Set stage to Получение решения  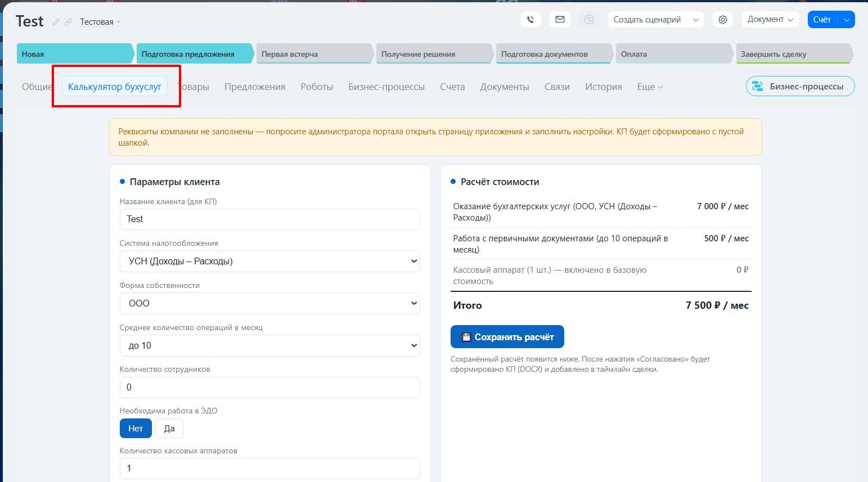pos(434,54)
